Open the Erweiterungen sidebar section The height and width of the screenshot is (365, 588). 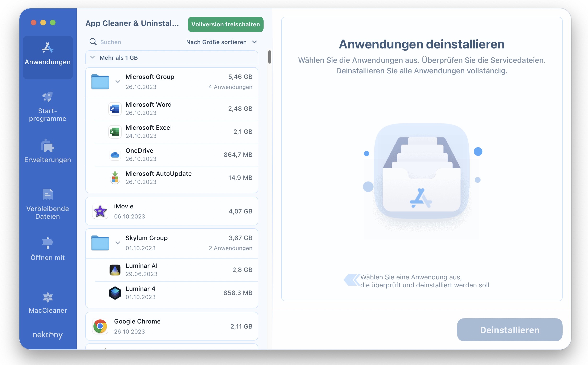(48, 151)
